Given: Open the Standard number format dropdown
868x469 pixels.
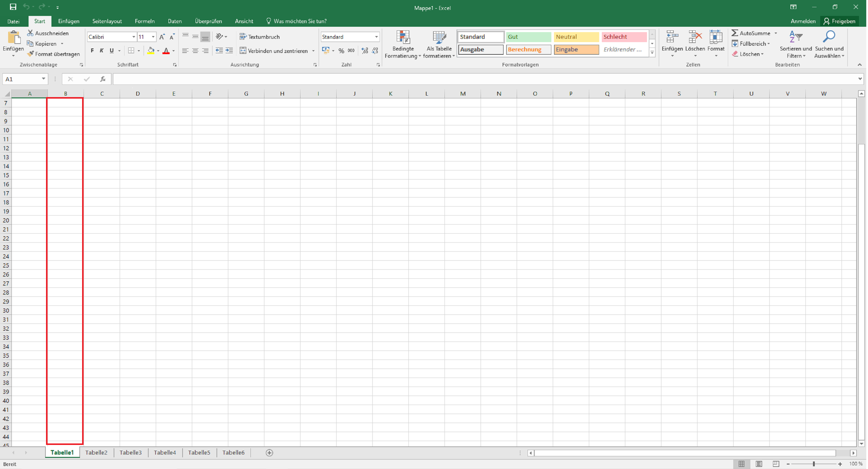Looking at the screenshot, I should tap(376, 37).
